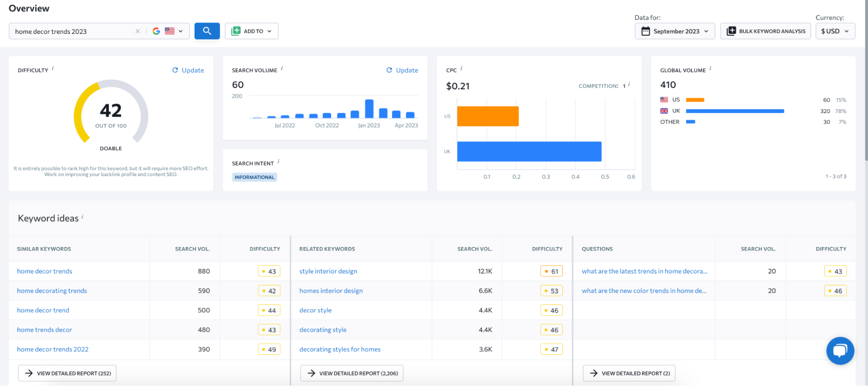Click the Keyword ideas info icon
The image size is (868, 386).
[x=83, y=216]
